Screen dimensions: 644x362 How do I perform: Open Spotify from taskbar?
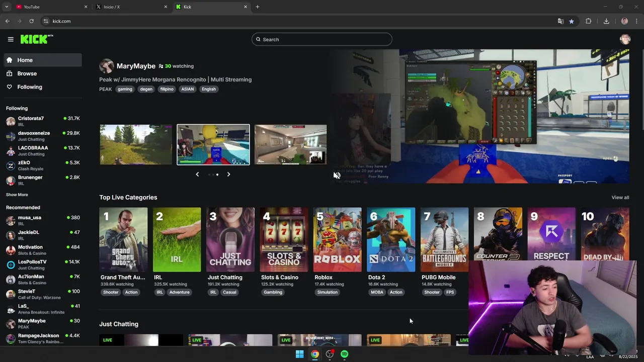tap(344, 354)
